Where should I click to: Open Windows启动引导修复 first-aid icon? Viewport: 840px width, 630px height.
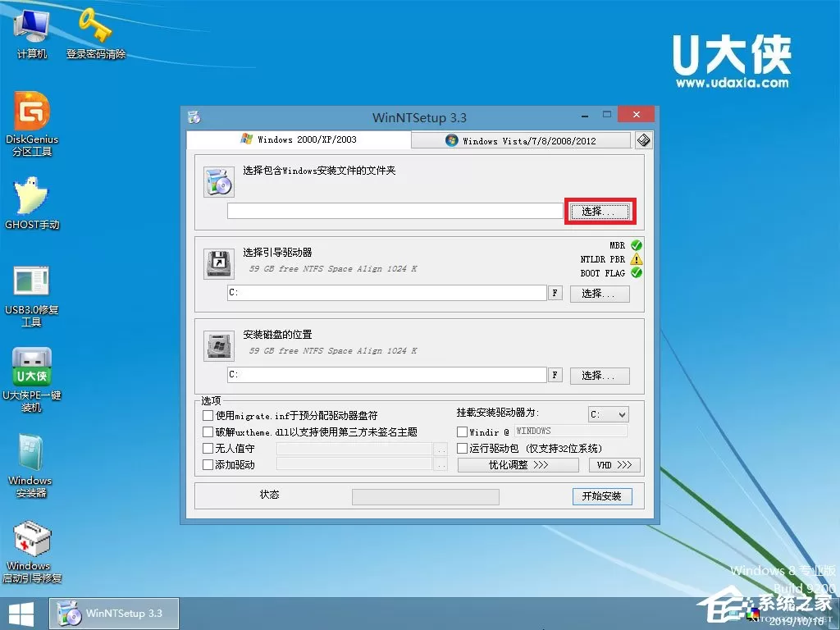pos(32,552)
